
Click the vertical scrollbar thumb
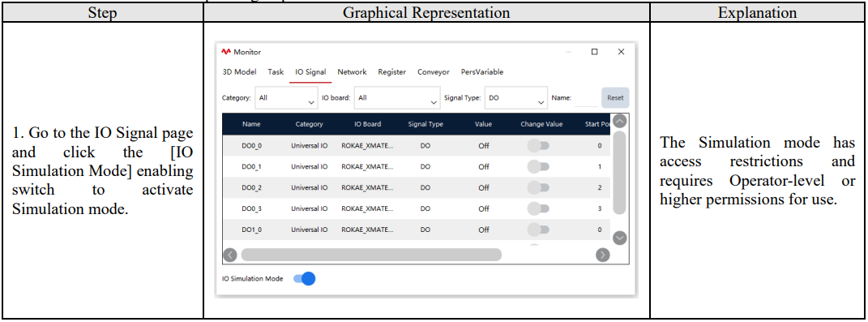coord(619,173)
